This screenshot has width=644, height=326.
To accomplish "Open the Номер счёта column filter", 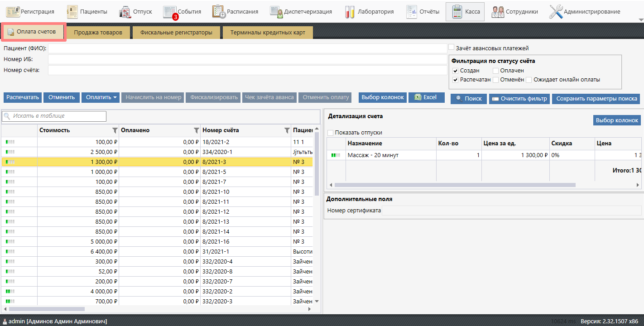I will point(287,130).
